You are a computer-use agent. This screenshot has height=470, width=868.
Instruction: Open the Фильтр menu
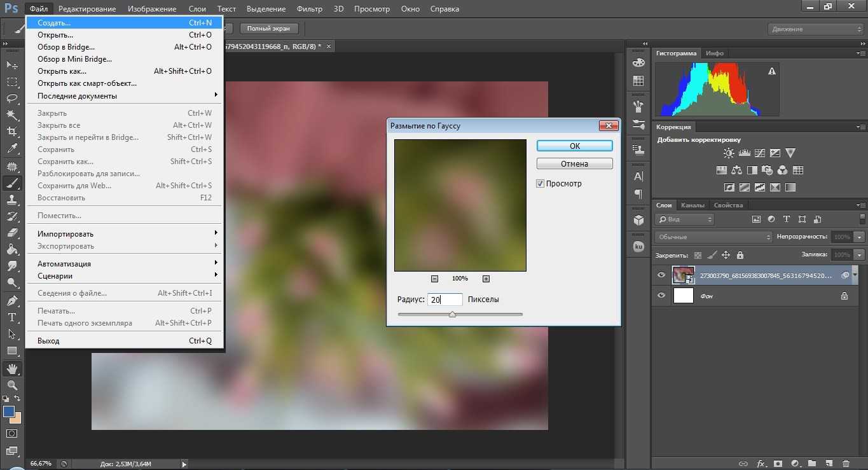click(x=310, y=9)
